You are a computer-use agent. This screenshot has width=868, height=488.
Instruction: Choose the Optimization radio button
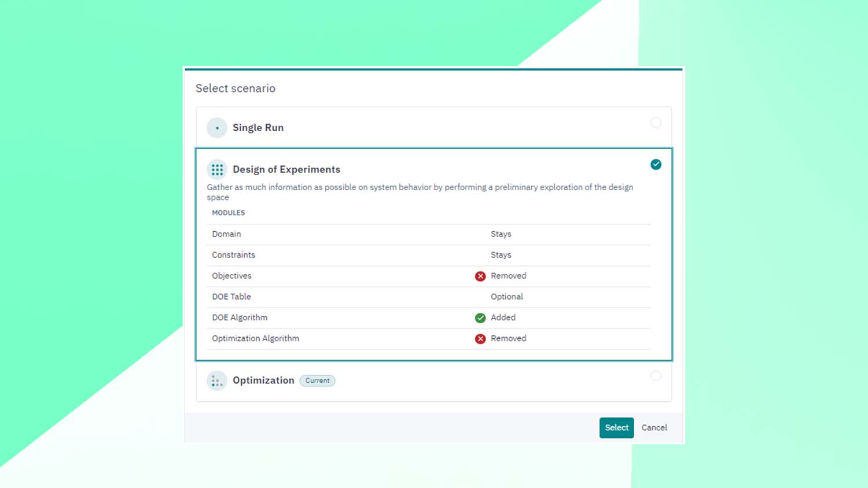point(656,376)
